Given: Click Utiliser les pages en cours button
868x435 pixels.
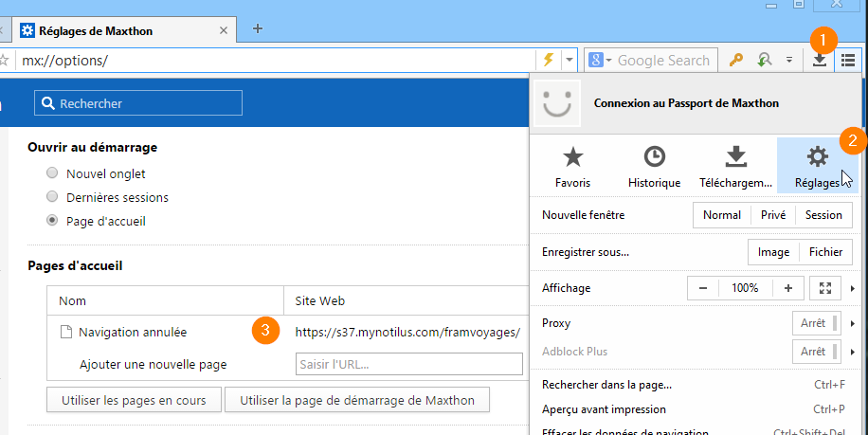Looking at the screenshot, I should pos(134,400).
